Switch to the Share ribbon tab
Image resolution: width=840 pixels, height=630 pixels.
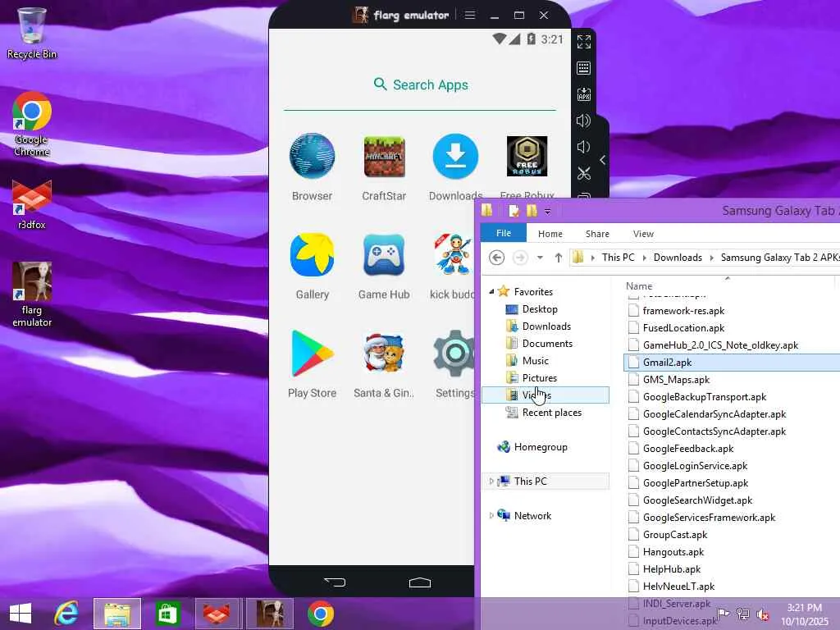[597, 234]
